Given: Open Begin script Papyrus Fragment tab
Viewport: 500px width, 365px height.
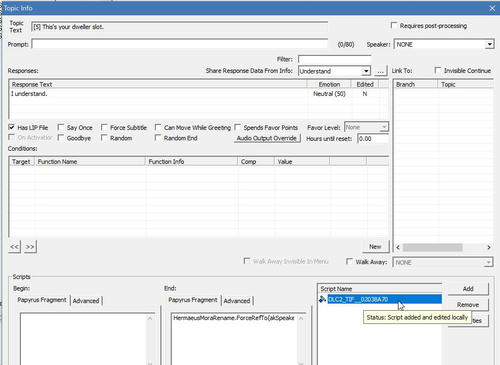Looking at the screenshot, I should coord(42,300).
